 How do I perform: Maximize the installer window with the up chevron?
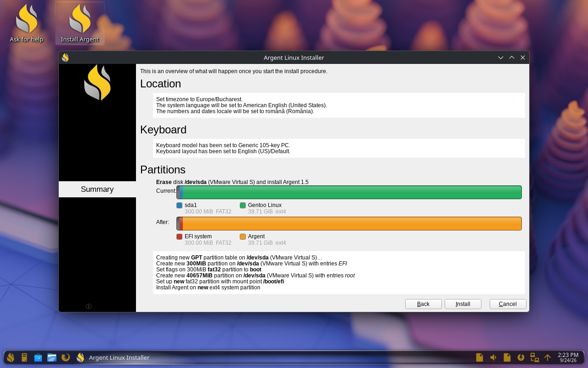(512, 57)
